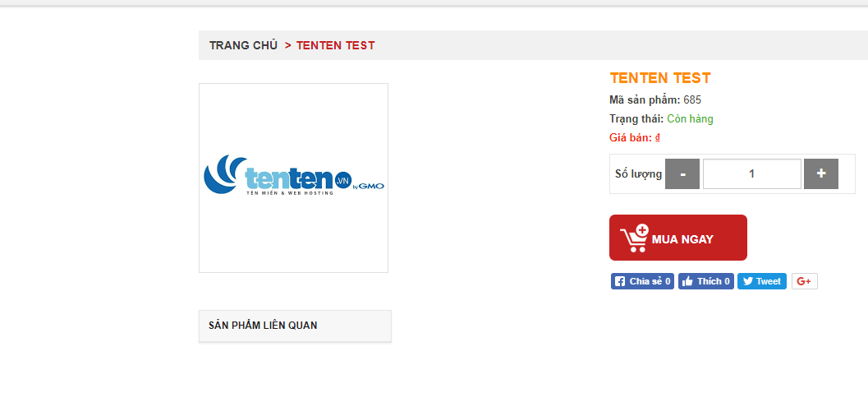Click the TENTEN TEST product title
Viewport: 868px width, 393px height.
pyautogui.click(x=660, y=78)
